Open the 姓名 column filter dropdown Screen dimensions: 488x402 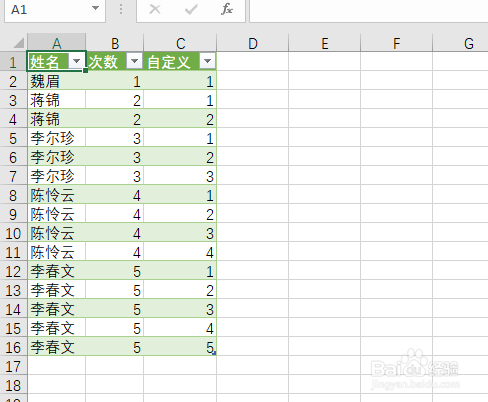[76, 61]
